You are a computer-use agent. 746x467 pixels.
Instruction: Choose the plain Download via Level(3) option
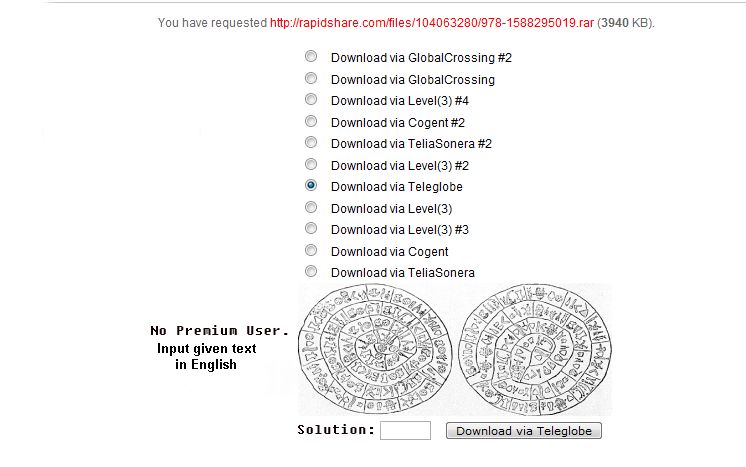tap(311, 207)
